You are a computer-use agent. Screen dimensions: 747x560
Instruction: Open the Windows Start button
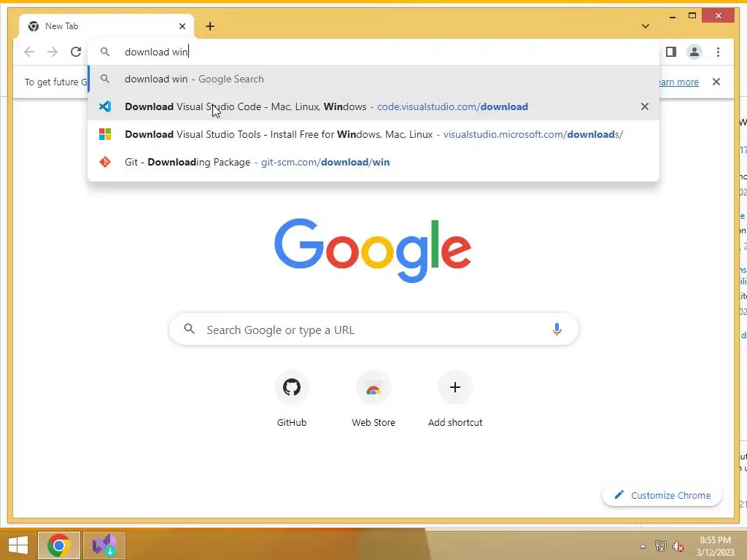[x=18, y=545]
